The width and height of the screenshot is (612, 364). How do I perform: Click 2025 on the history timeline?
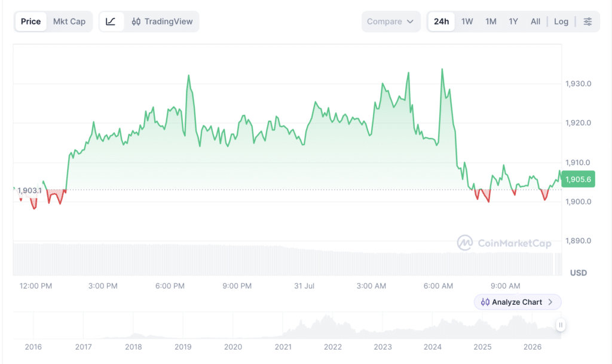pos(482,347)
